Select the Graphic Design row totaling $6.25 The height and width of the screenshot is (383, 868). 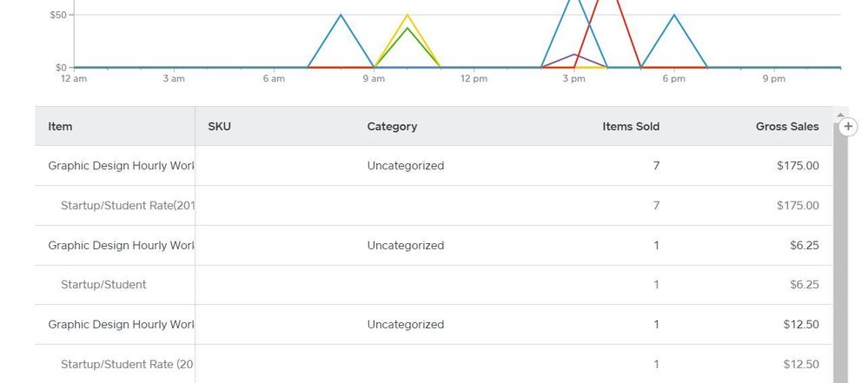[121, 246]
